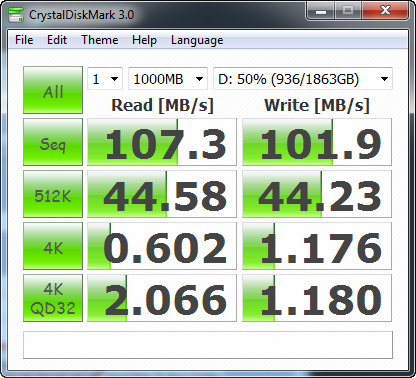Click the CrystalDiskMark app icon in title bar
The image size is (416, 378).
pos(16,15)
